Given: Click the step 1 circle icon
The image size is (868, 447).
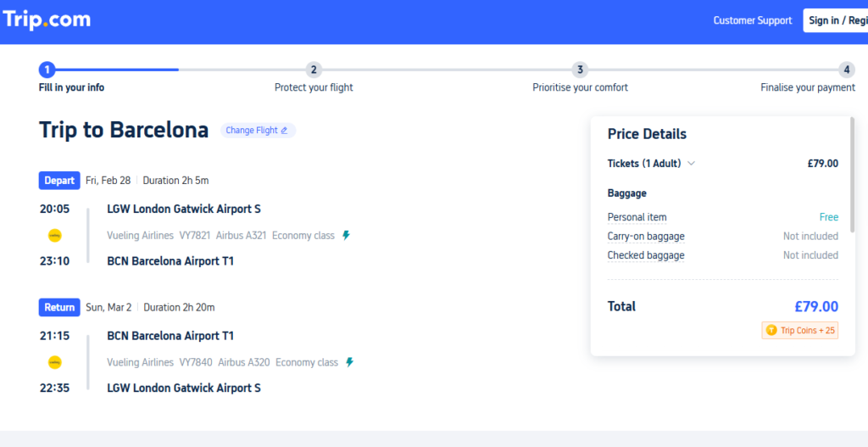Looking at the screenshot, I should point(47,70).
